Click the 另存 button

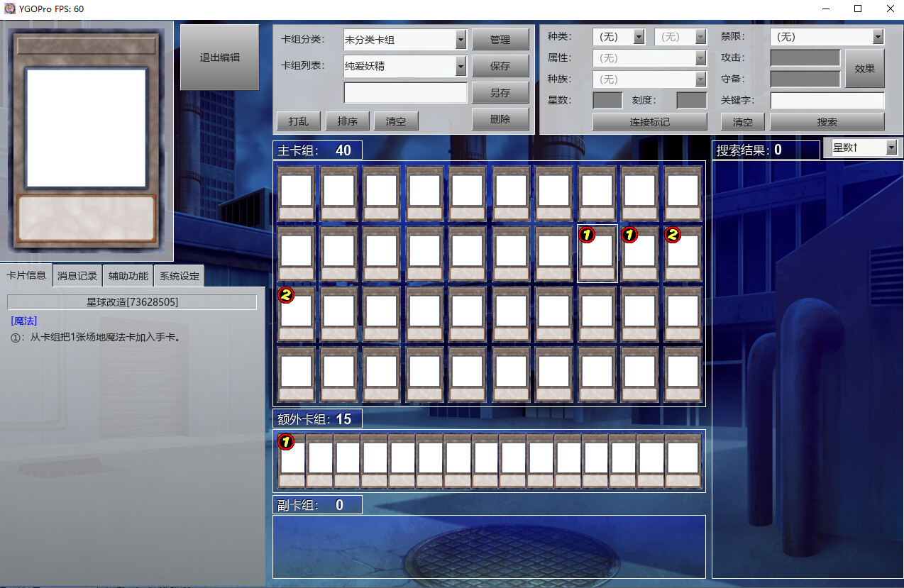point(500,92)
